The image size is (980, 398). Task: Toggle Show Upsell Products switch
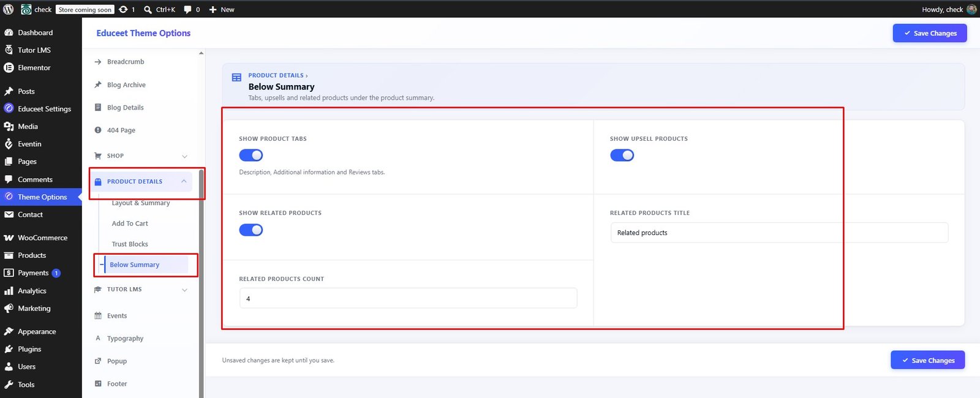pos(622,156)
